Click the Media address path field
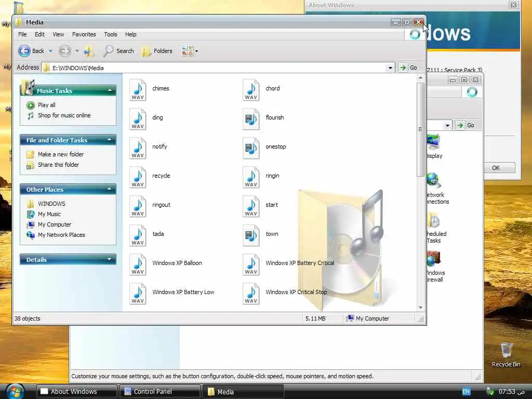This screenshot has width=532, height=399. [x=218, y=68]
